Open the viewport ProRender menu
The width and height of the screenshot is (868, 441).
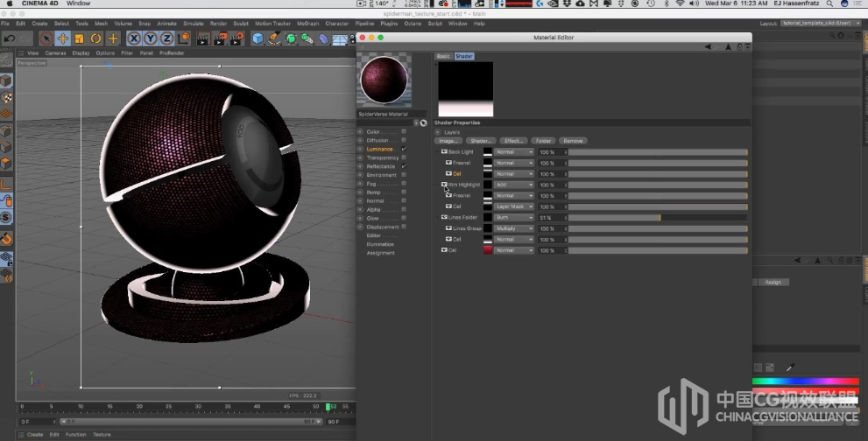172,53
